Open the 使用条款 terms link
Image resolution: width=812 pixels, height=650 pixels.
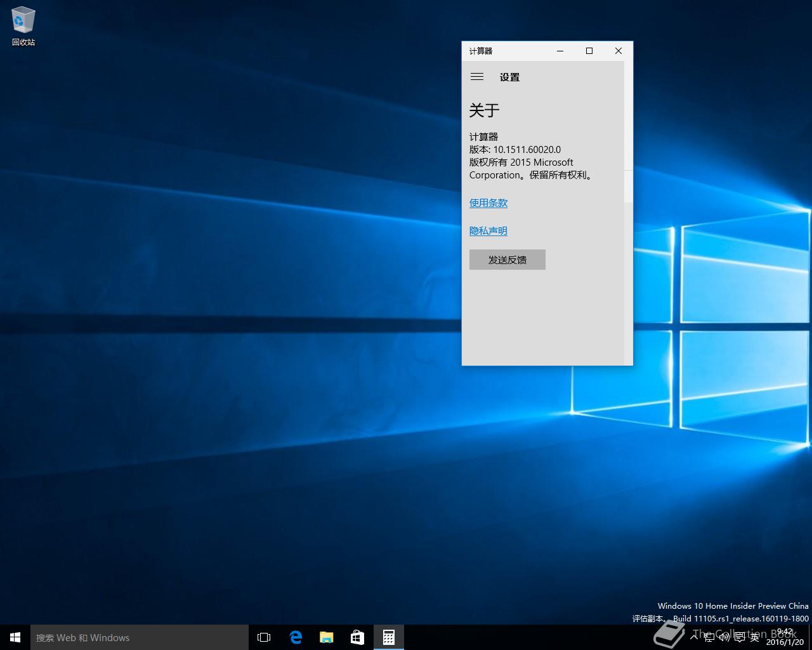488,203
